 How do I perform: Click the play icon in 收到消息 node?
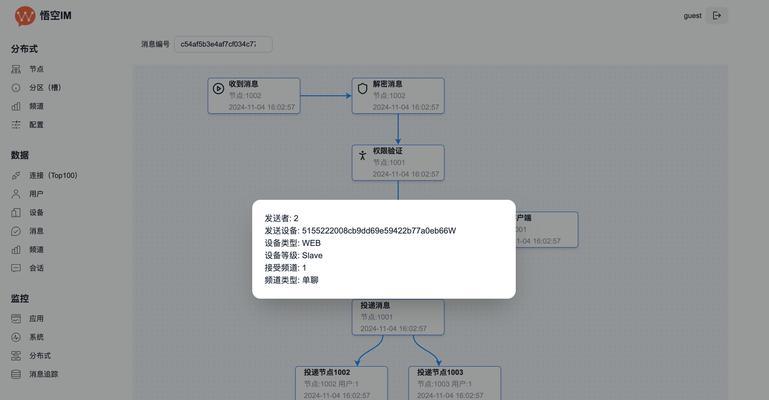click(218, 89)
